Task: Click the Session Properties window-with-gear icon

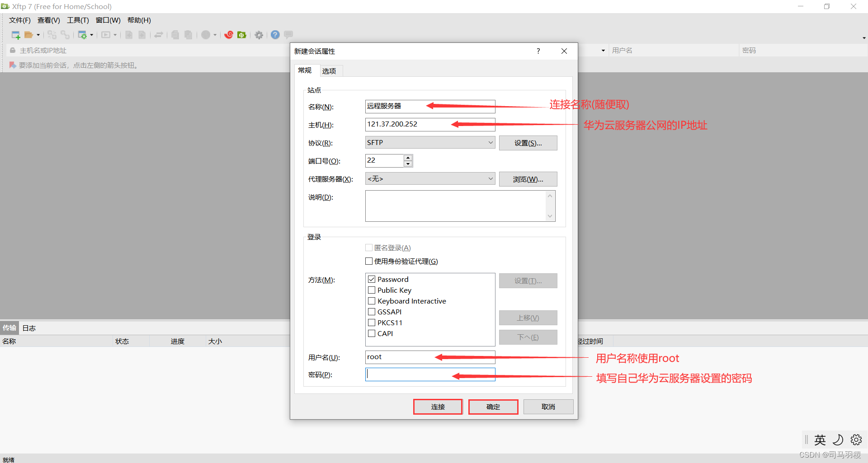Action: [x=82, y=35]
